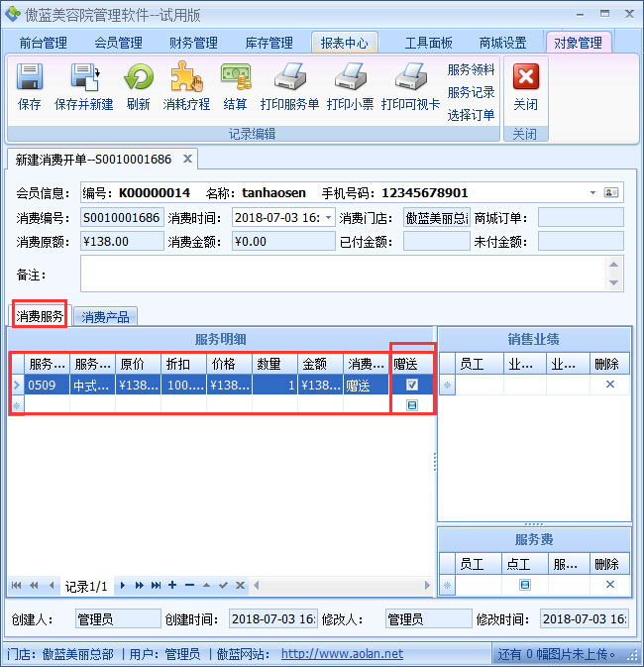The image size is (644, 667).
Task: Toggle 赠送 checkbox in new empty row
Action: [x=412, y=405]
